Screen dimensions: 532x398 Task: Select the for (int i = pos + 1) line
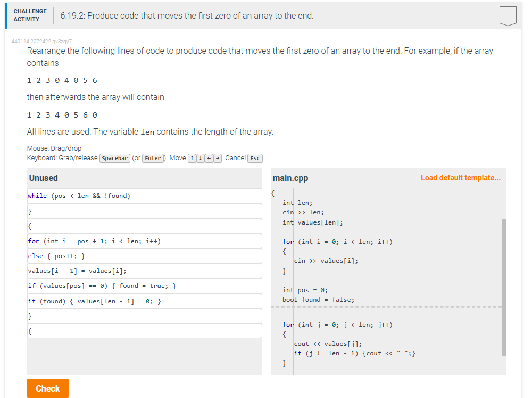[x=145, y=241]
